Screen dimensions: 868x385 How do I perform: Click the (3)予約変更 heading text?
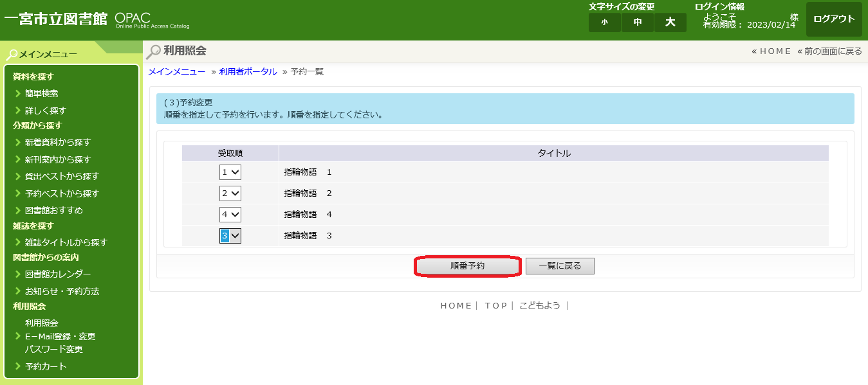188,102
